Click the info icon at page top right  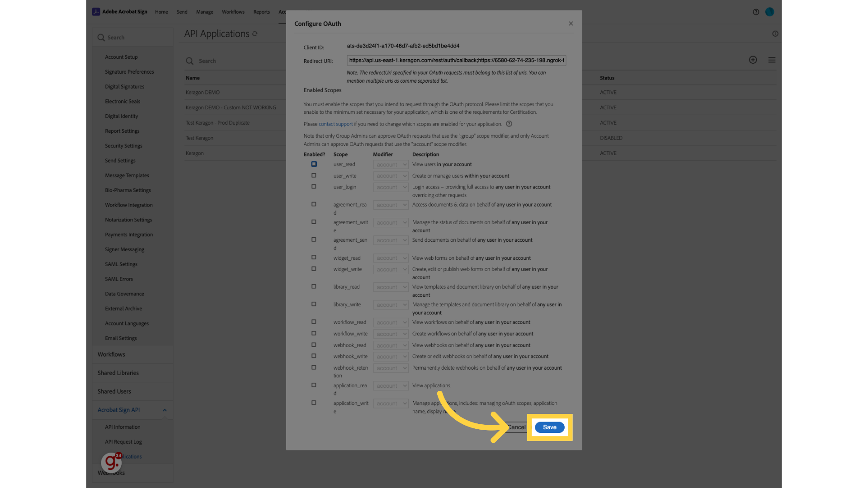point(775,34)
